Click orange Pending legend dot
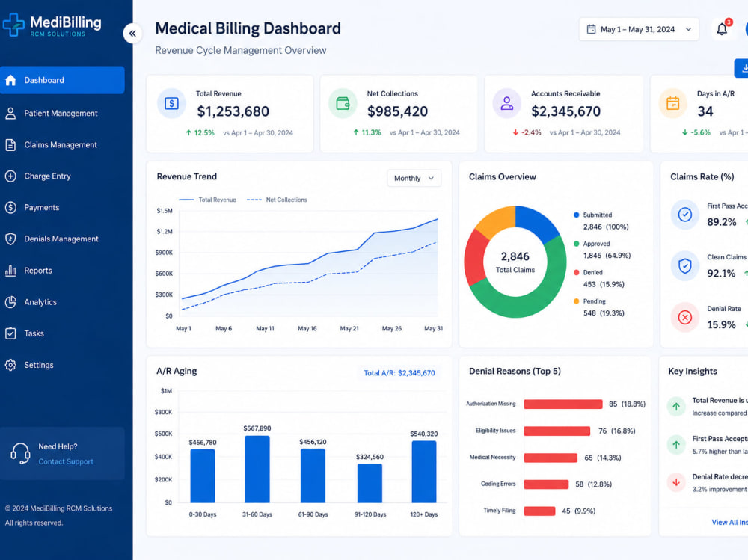 [x=576, y=301]
